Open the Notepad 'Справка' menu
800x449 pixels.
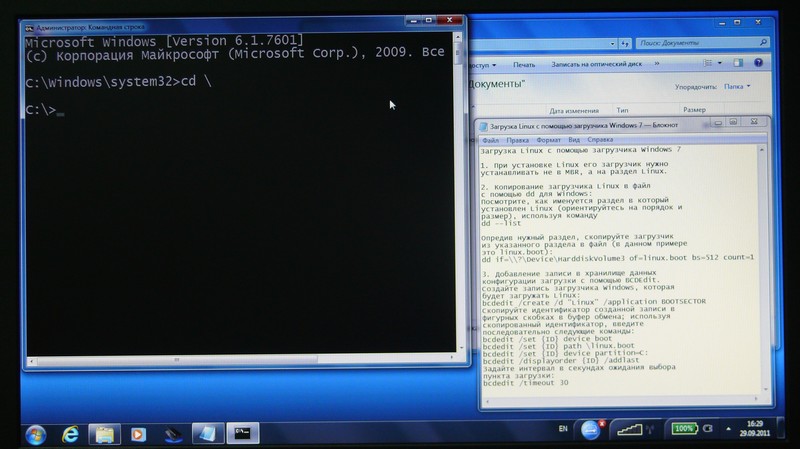click(x=600, y=139)
